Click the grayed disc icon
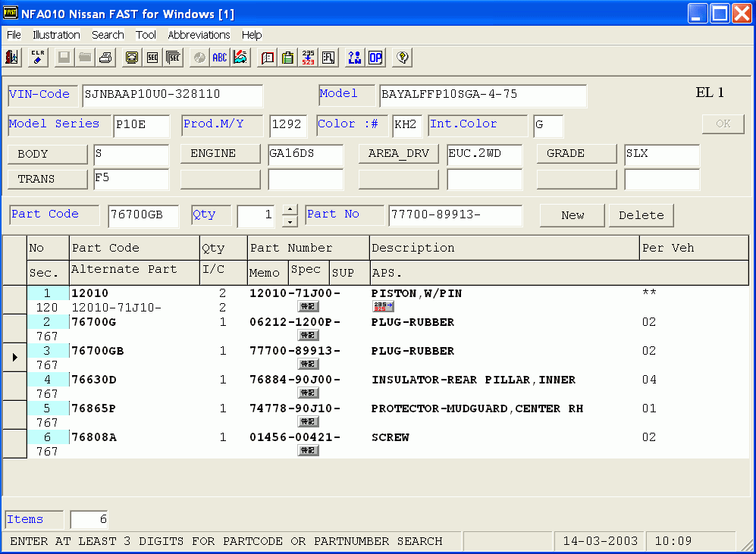This screenshot has width=756, height=554. [199, 58]
